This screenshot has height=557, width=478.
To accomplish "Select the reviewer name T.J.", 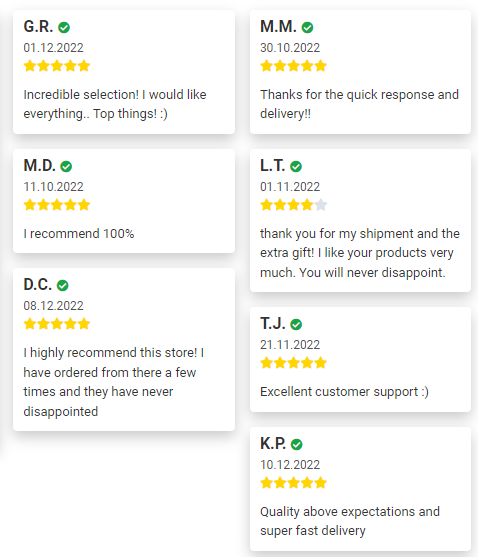I will pyautogui.click(x=272, y=324).
